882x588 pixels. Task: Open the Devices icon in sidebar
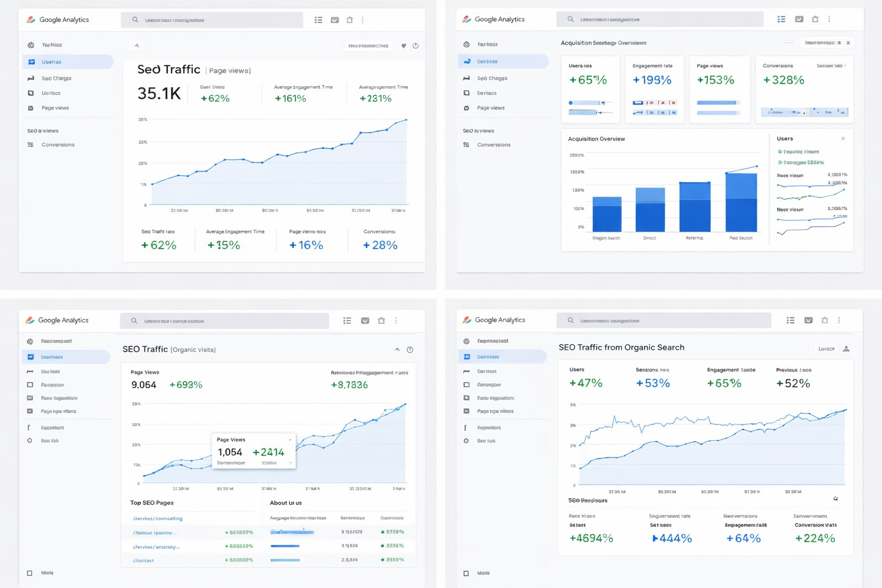30,93
